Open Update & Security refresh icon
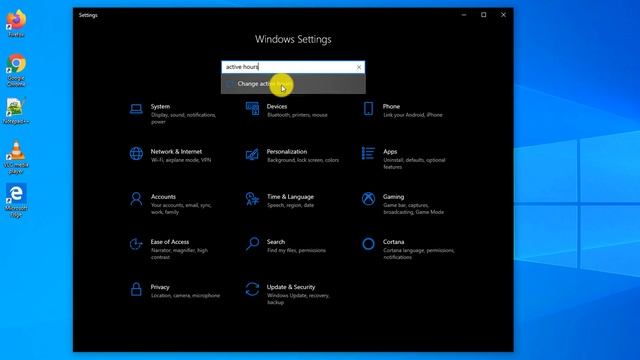Image resolution: width=640 pixels, height=360 pixels. [x=252, y=289]
